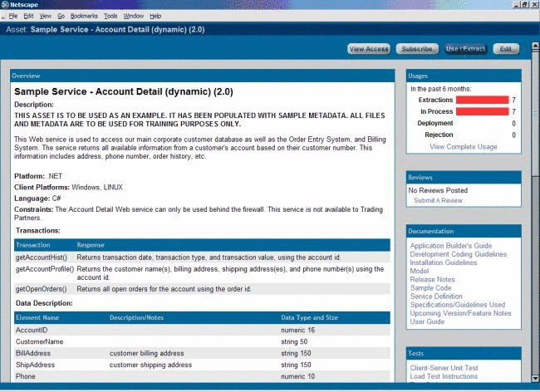Click the asset title in blue header

[x=117, y=30]
